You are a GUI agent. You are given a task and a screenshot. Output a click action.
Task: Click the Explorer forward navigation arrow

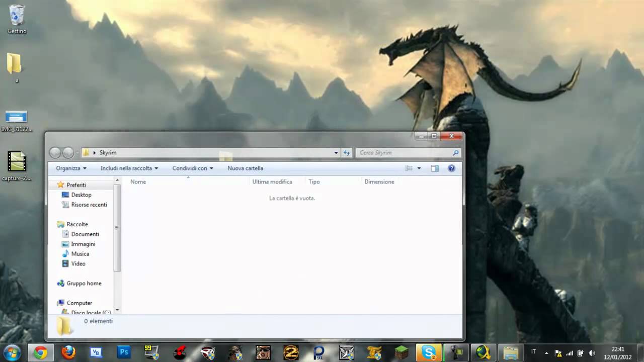[x=68, y=153]
